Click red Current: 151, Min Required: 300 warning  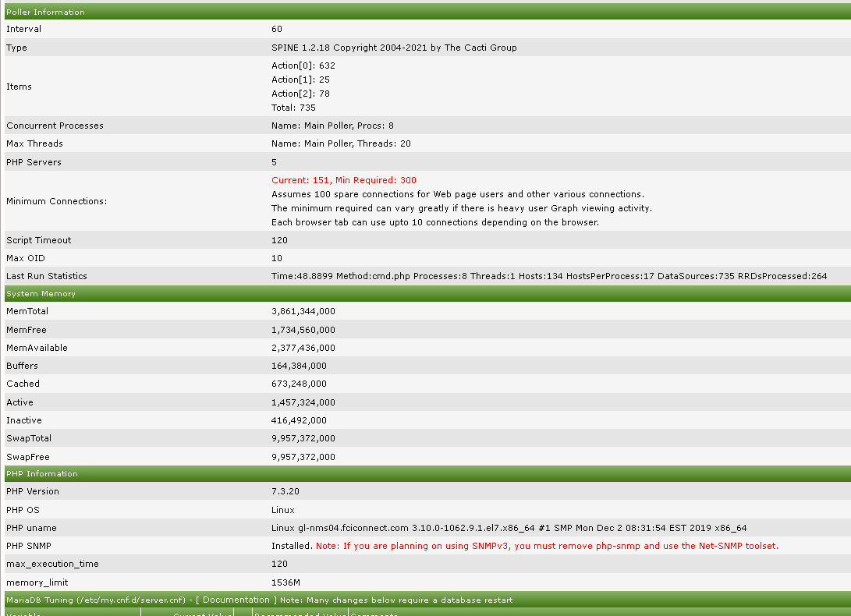tap(344, 180)
